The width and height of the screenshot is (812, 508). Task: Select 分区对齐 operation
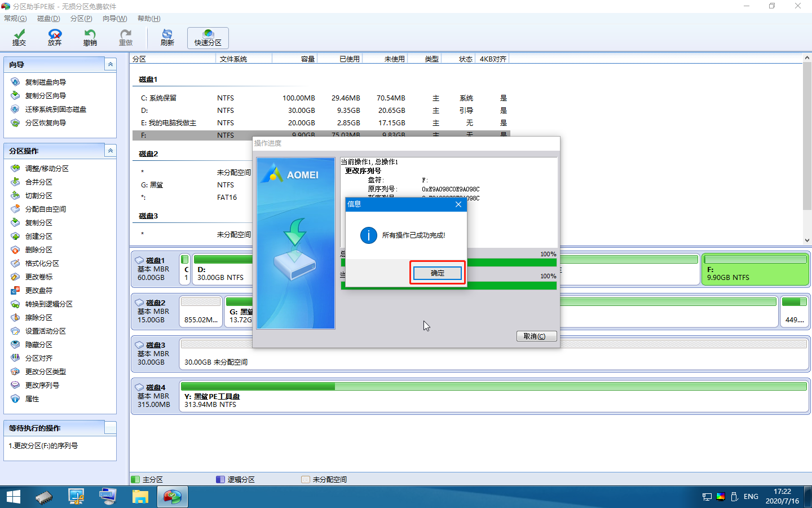[38, 358]
